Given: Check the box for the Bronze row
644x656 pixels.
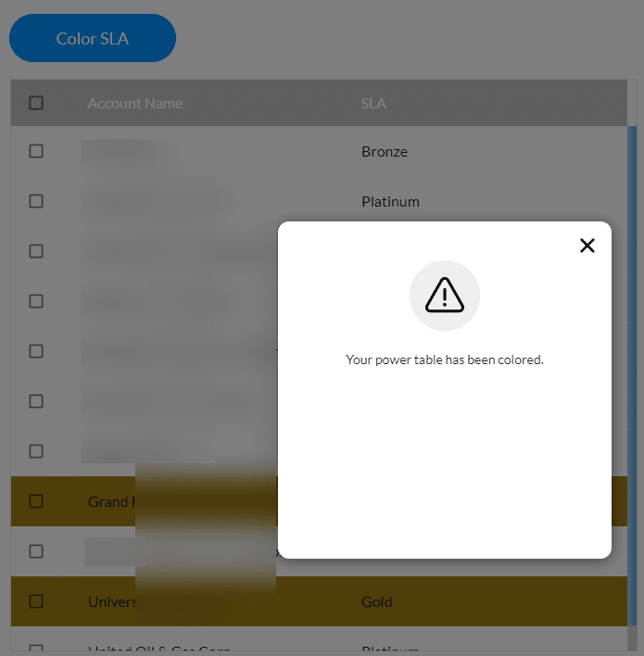Looking at the screenshot, I should 36,151.
